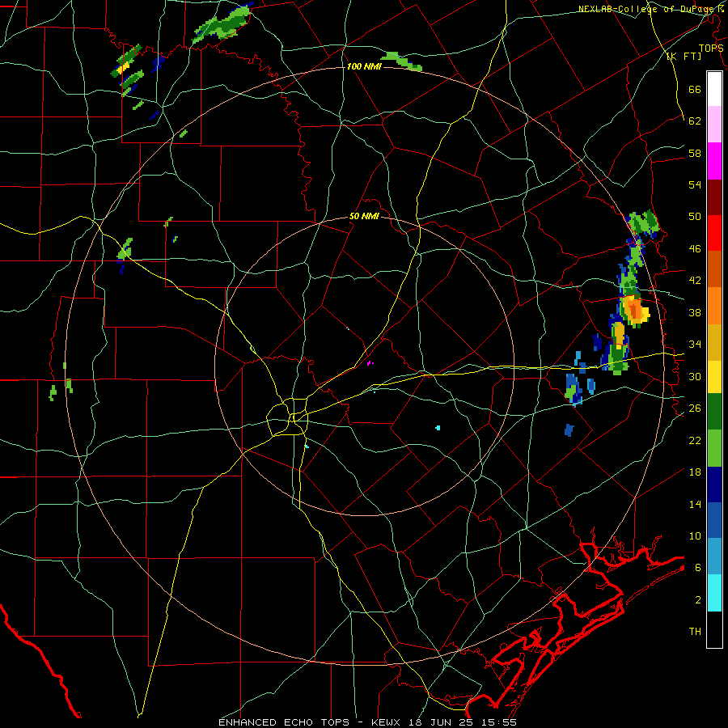Click the light pink legend swatch beside 62
The image size is (728, 728).
click(x=714, y=125)
